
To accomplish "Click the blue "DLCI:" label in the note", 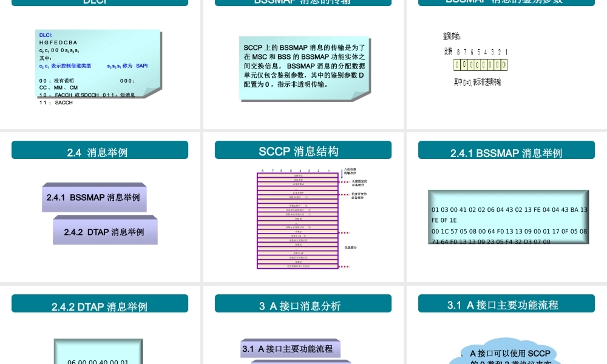I will (x=46, y=35).
